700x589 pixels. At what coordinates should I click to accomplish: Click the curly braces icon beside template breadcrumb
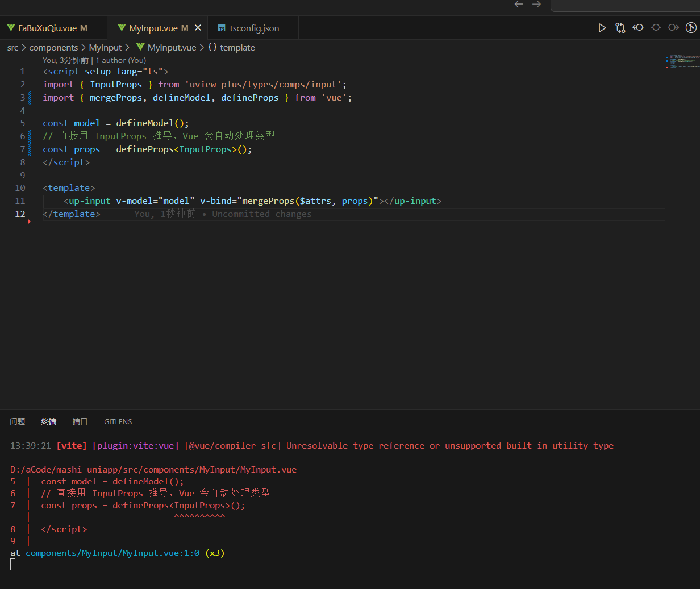click(x=213, y=47)
